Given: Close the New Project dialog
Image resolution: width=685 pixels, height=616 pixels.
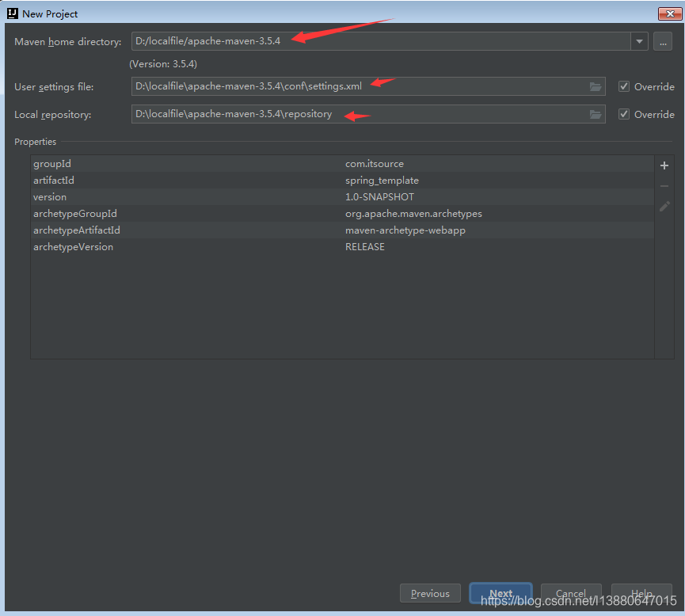Looking at the screenshot, I should 670,13.
